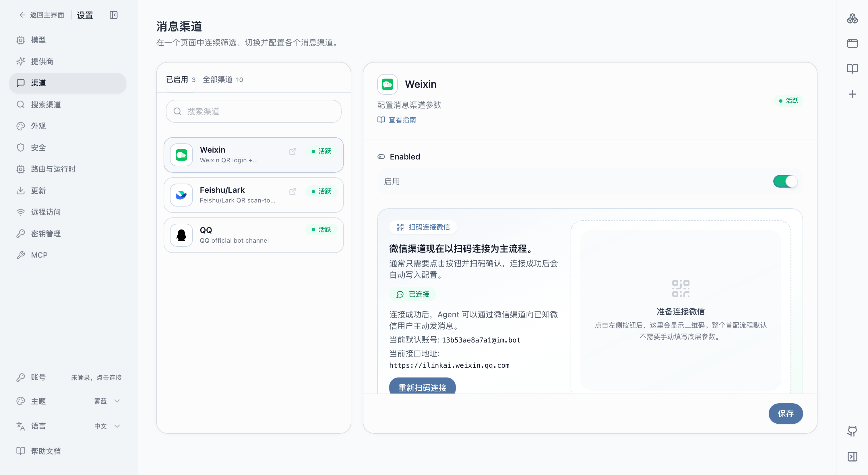
Task: Open 搜索渠道 in the sidebar
Action: [x=68, y=105]
